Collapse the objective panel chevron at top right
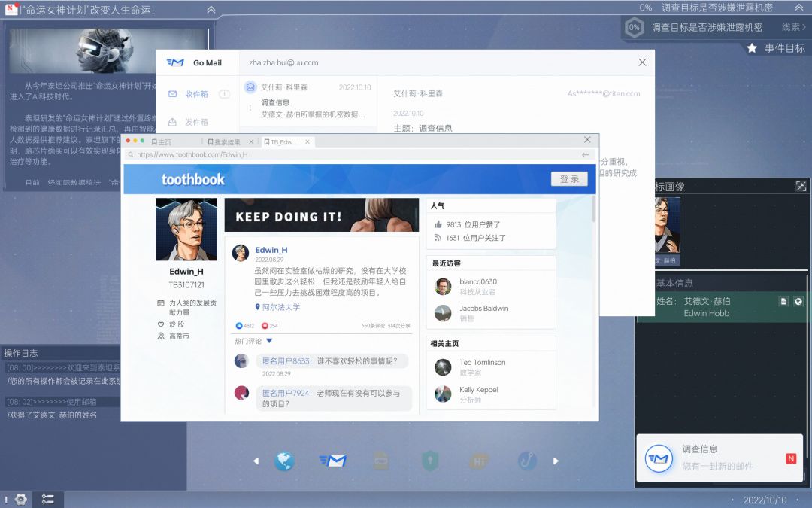This screenshot has height=508, width=812. 799,8
